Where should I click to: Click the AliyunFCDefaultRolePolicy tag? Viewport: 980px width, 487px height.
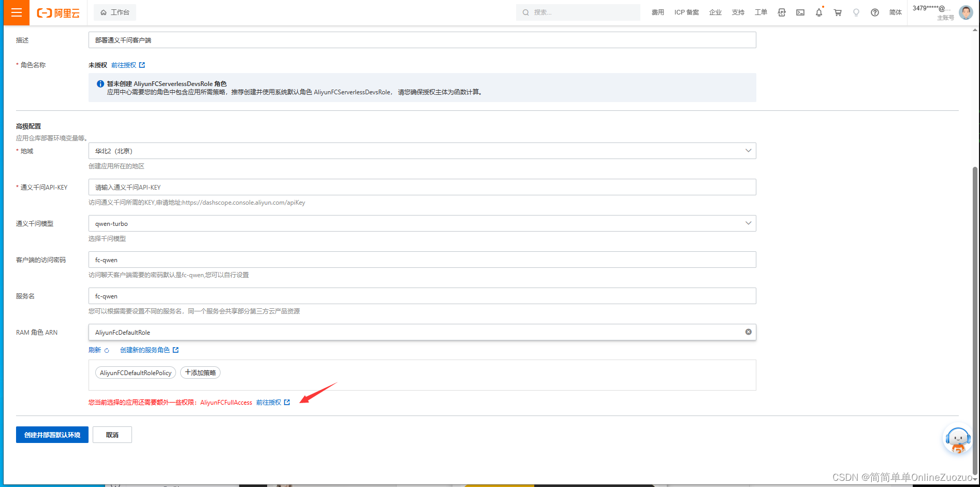(136, 373)
